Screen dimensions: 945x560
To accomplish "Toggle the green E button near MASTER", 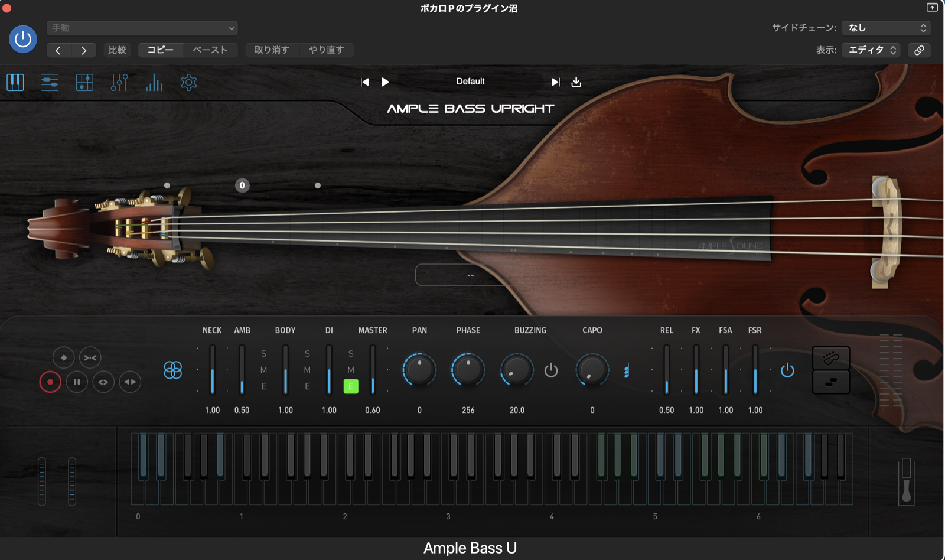I will coord(351,386).
